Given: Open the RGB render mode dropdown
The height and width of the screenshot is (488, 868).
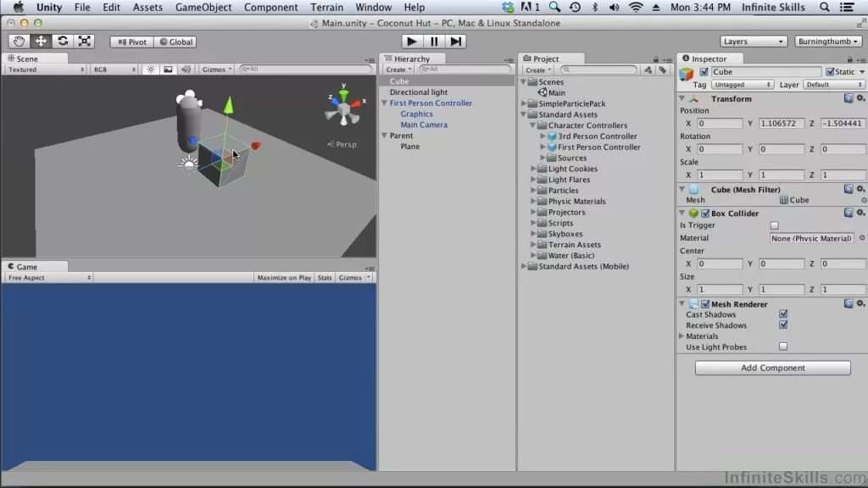Looking at the screenshot, I should pos(114,69).
